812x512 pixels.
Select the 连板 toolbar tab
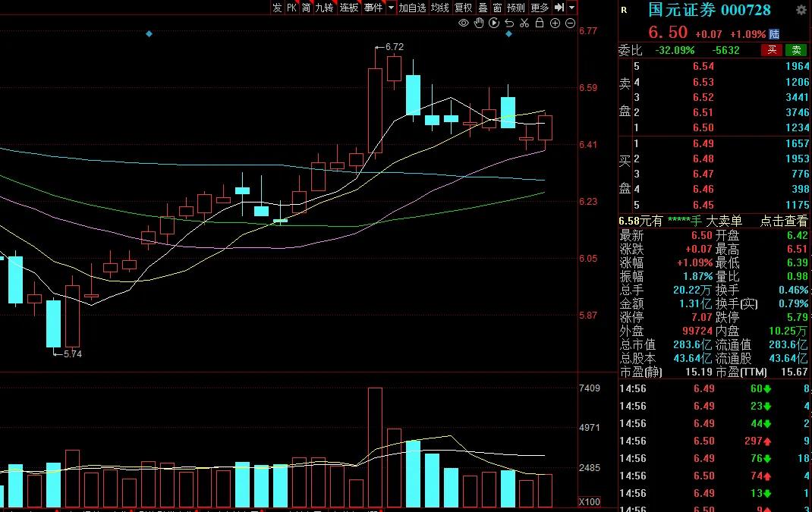[349, 8]
